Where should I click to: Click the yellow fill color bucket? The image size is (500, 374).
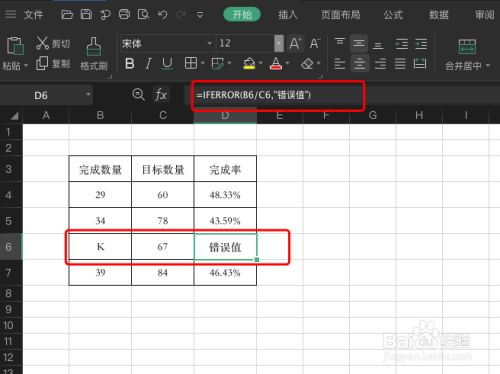(x=249, y=63)
